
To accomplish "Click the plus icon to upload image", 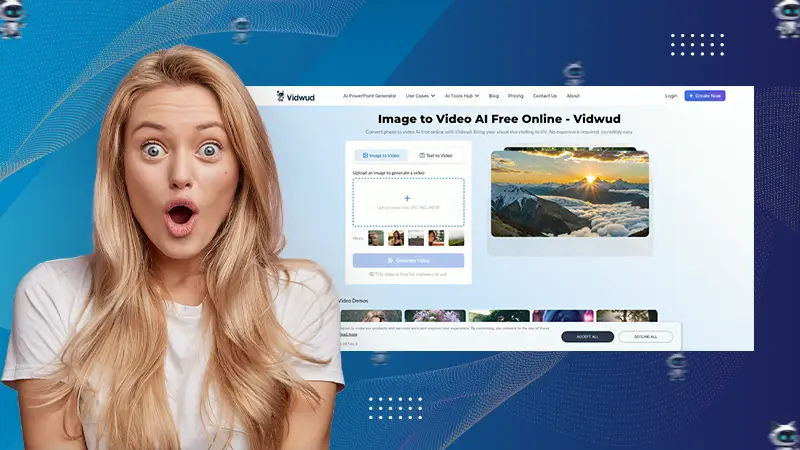I will click(x=407, y=198).
